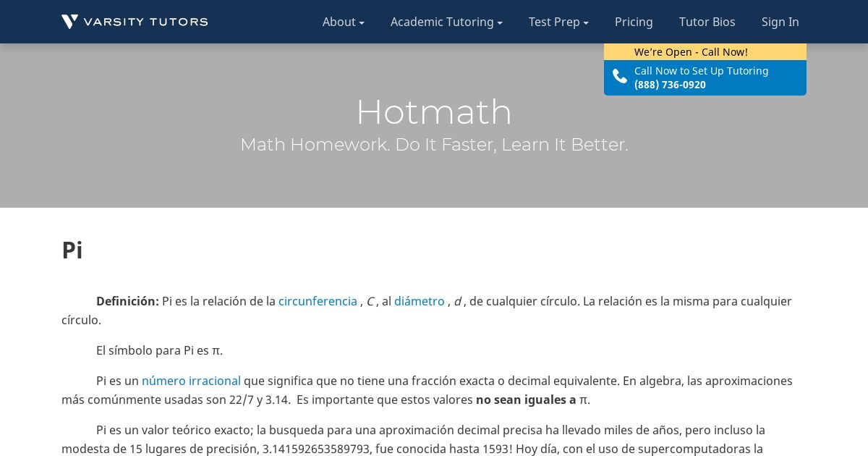
Task: Open the número irracional link
Action: click(x=191, y=381)
